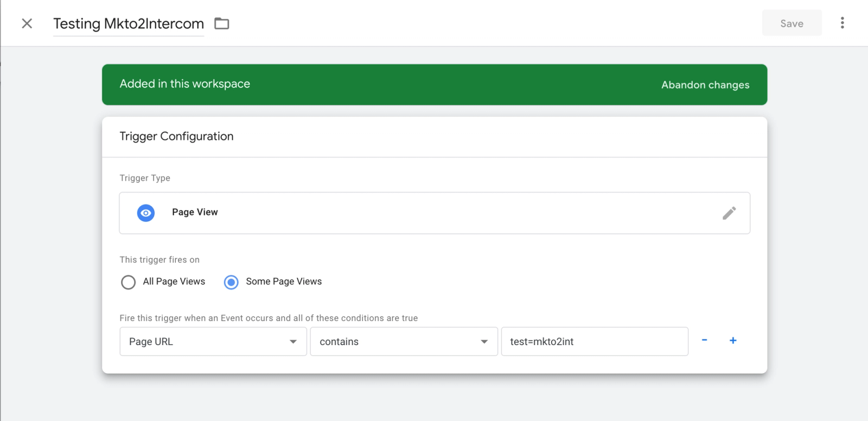Image resolution: width=868 pixels, height=421 pixels.
Task: Click the Page View trigger type label
Action: tap(195, 212)
